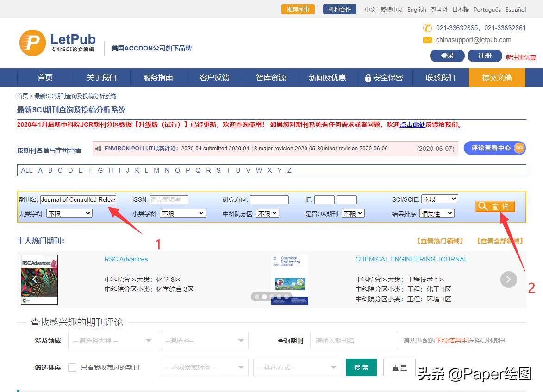The width and height of the screenshot is (543, 392).
Task: Click the speaker announcement icon
Action: 98,149
